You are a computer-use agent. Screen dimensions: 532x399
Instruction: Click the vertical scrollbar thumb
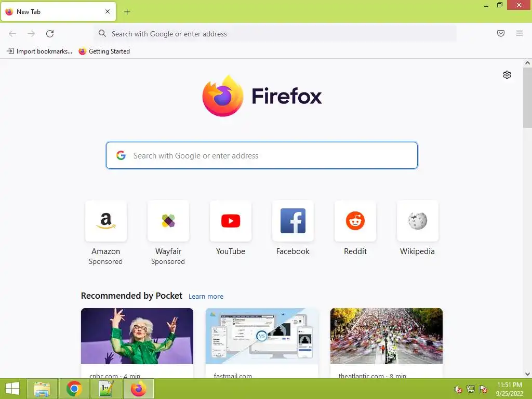coord(527,97)
